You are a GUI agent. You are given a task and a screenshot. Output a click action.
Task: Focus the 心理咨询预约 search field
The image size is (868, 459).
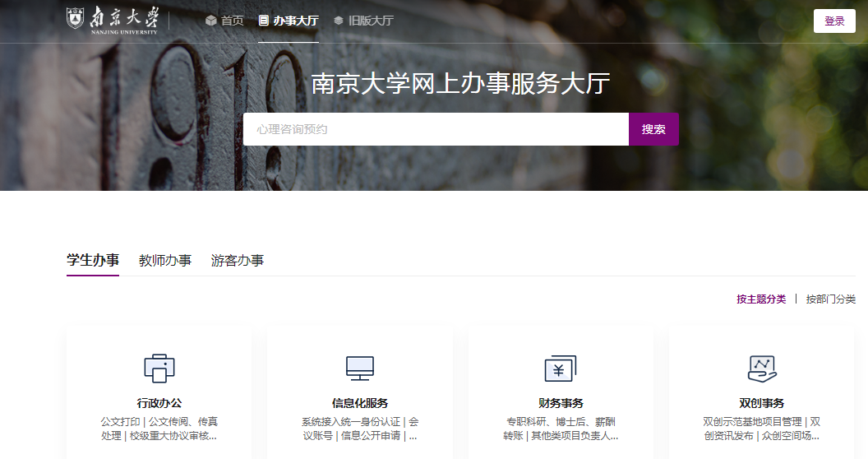436,129
